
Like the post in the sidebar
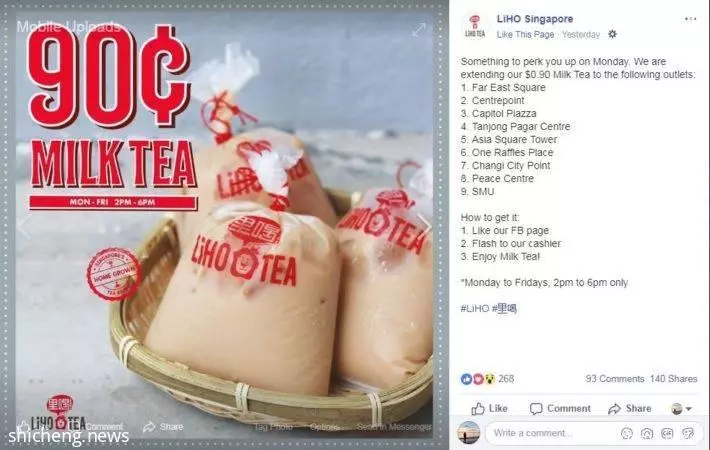[x=489, y=408]
